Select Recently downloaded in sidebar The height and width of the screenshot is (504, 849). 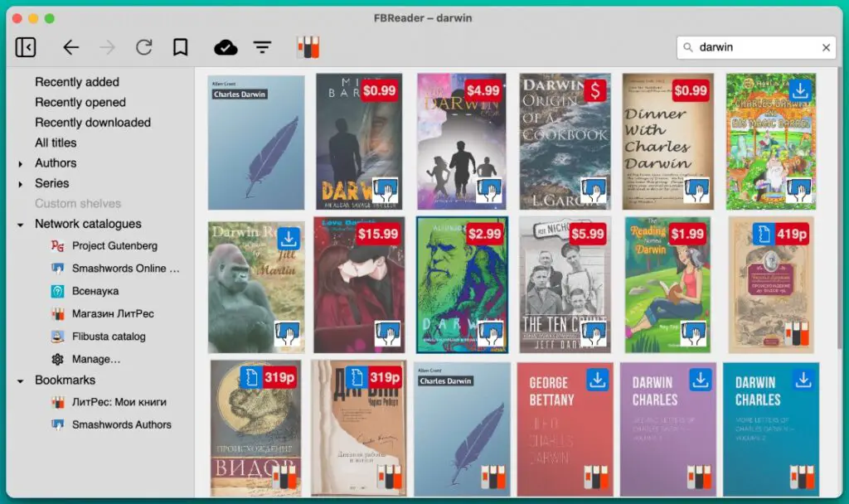[x=93, y=123]
